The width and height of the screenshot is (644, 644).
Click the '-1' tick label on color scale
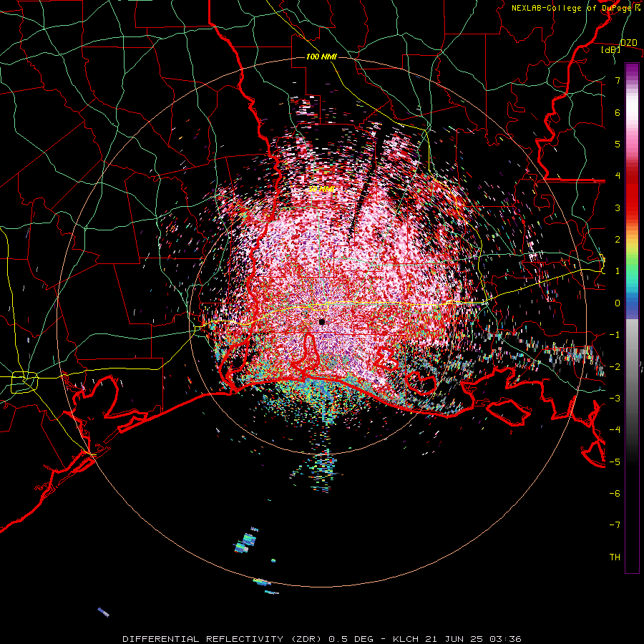tap(615, 335)
